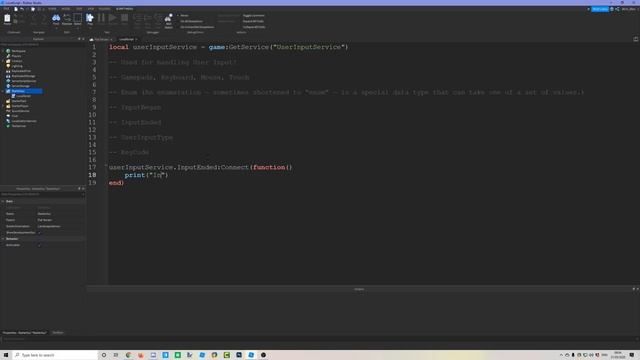Select the Workspace globe icon in Explorer

pos(8,51)
